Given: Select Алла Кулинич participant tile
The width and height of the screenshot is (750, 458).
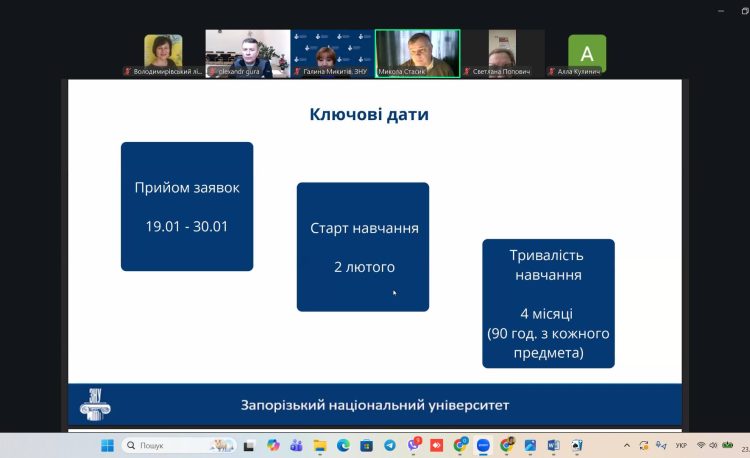Looking at the screenshot, I should coord(587,53).
